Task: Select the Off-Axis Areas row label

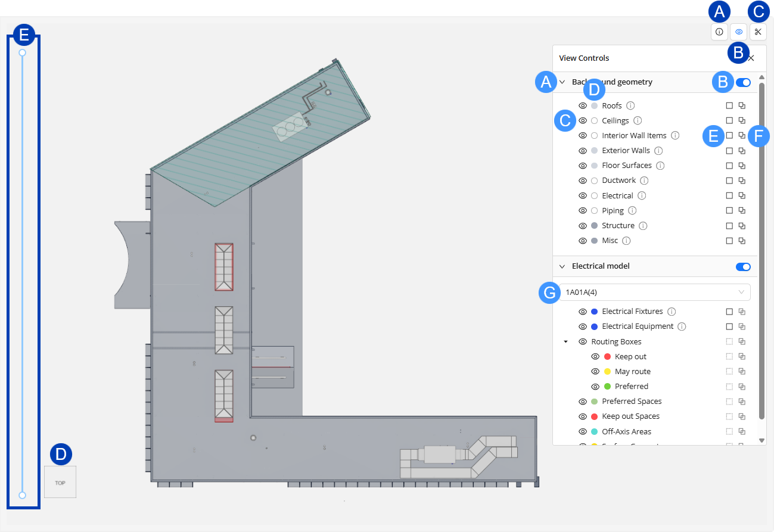Action: click(626, 431)
